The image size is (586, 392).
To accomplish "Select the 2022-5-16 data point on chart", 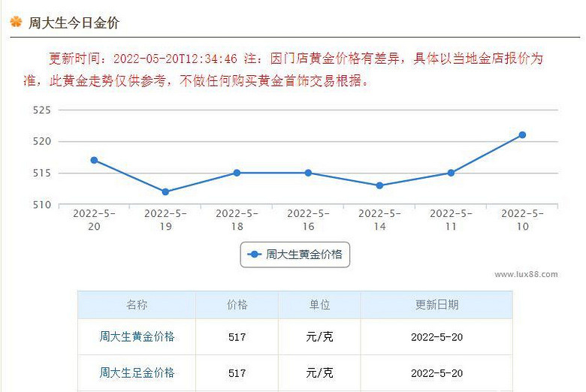I will coord(308,173).
